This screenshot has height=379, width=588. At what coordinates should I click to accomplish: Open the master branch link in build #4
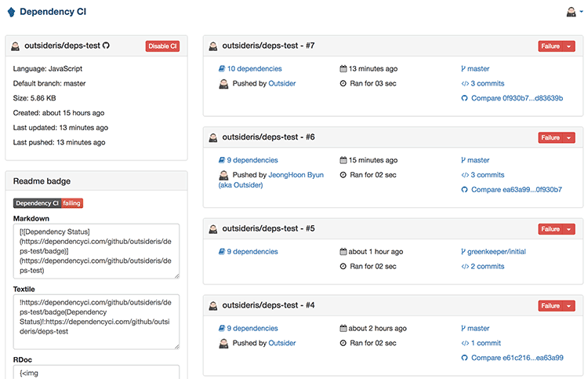[x=478, y=328]
